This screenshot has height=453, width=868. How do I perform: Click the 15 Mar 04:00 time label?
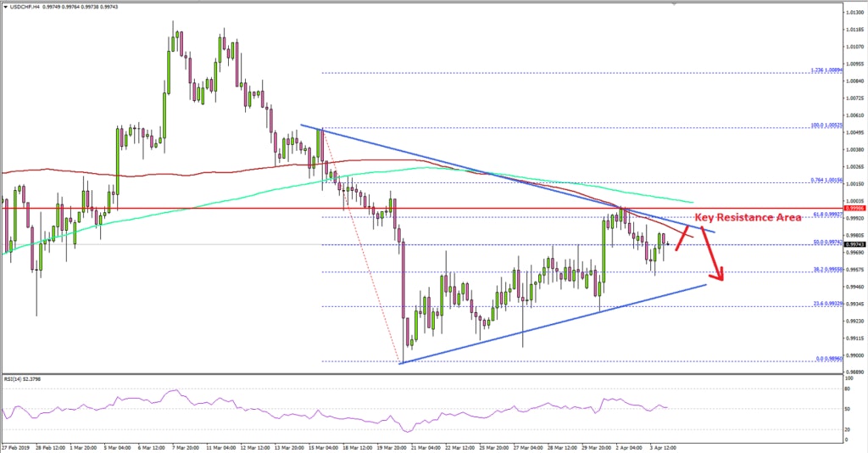(x=324, y=447)
